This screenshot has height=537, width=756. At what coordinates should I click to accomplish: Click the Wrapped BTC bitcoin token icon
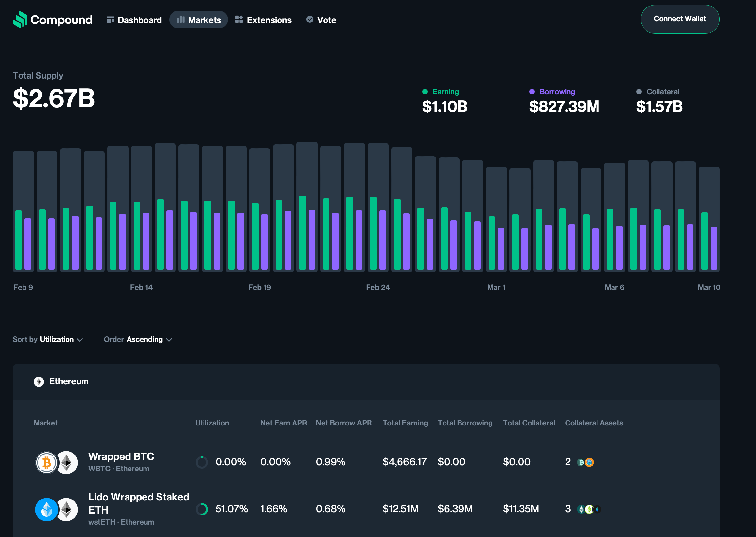pyautogui.click(x=47, y=462)
